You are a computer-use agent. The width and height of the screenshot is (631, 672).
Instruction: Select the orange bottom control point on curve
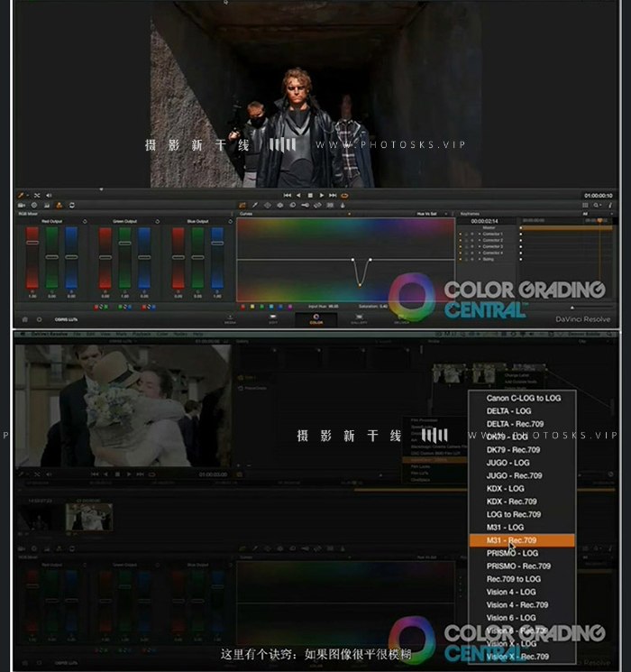pos(360,285)
